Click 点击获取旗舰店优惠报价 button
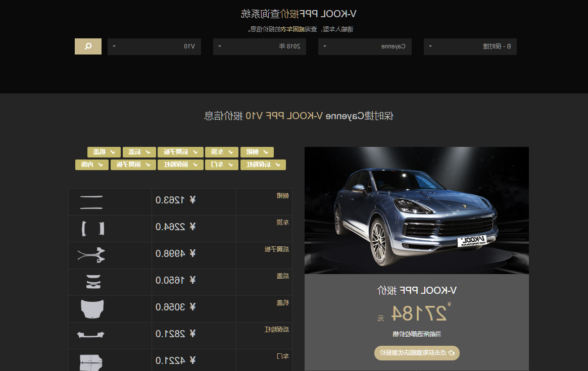Viewport: 588px width, 371px height. click(417, 353)
